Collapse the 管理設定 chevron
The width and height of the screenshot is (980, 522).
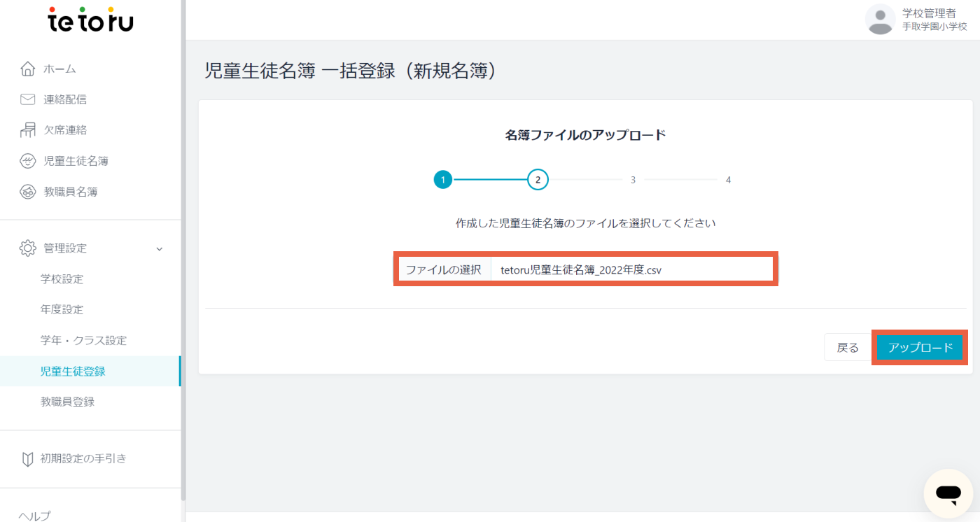[x=159, y=248]
